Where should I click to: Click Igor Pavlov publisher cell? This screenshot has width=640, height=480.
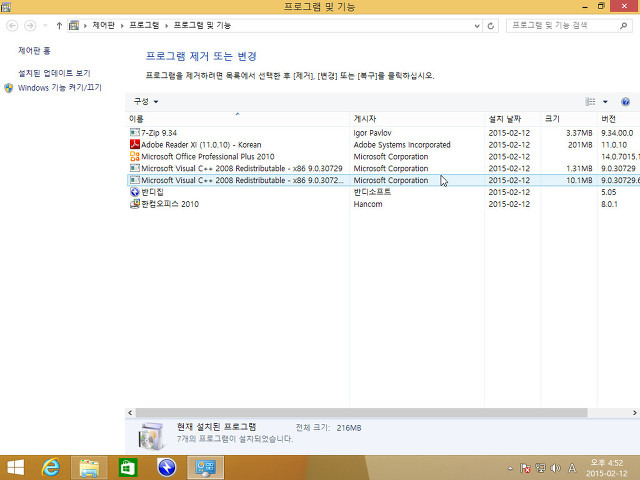pyautogui.click(x=372, y=133)
